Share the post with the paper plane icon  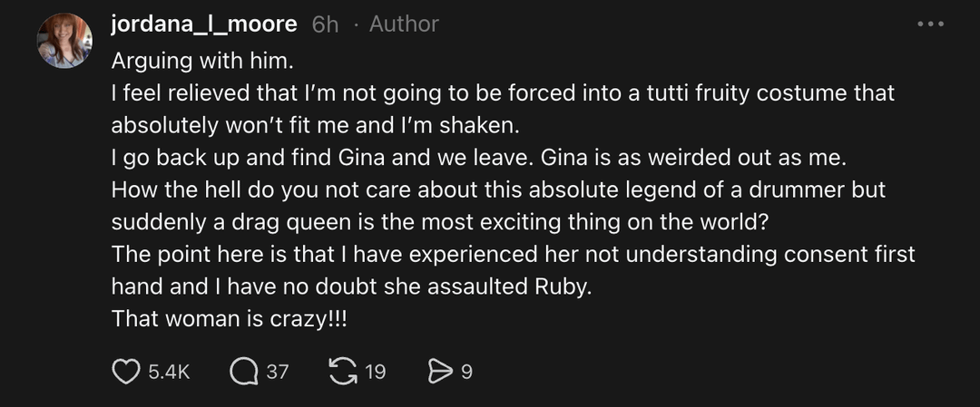click(439, 371)
